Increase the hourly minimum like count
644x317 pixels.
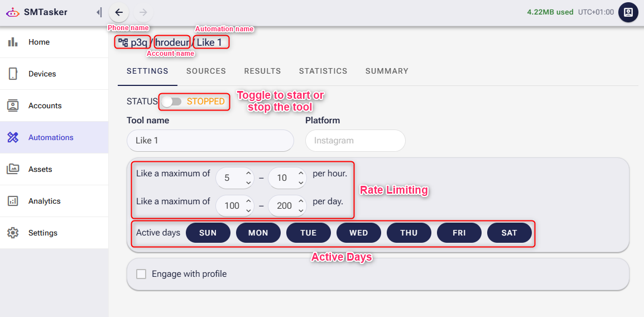tap(249, 174)
